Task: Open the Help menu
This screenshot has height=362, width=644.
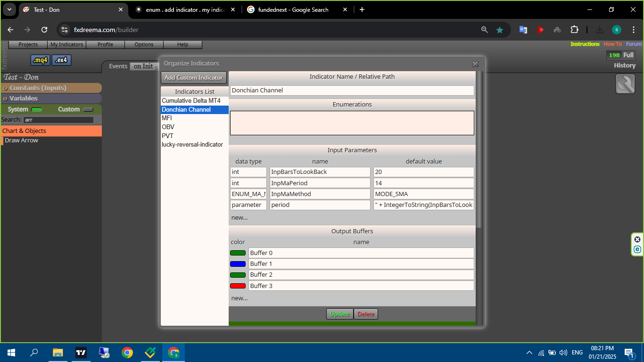Action: (182, 44)
